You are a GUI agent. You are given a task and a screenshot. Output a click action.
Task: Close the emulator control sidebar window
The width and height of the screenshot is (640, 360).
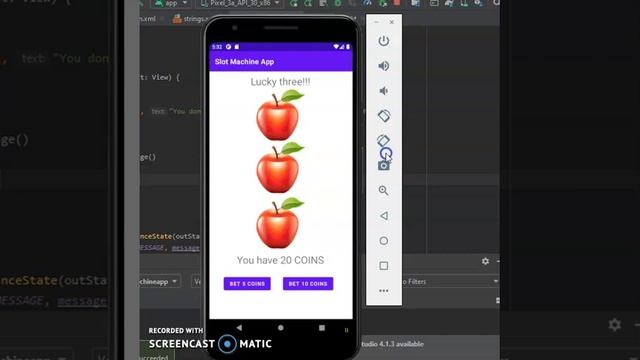click(x=391, y=22)
